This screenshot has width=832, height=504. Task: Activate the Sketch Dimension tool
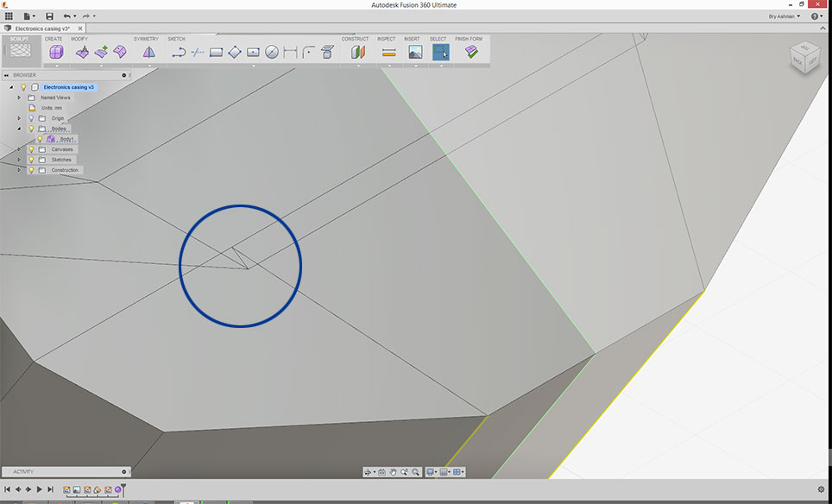(290, 52)
